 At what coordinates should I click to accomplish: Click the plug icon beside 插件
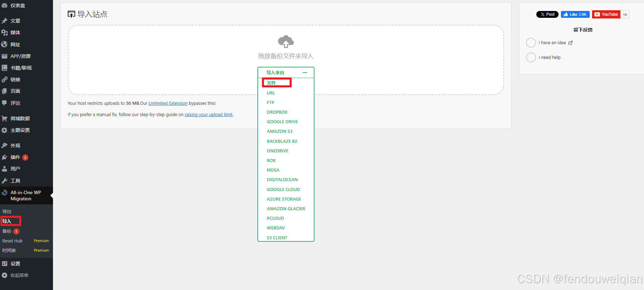coord(4,157)
